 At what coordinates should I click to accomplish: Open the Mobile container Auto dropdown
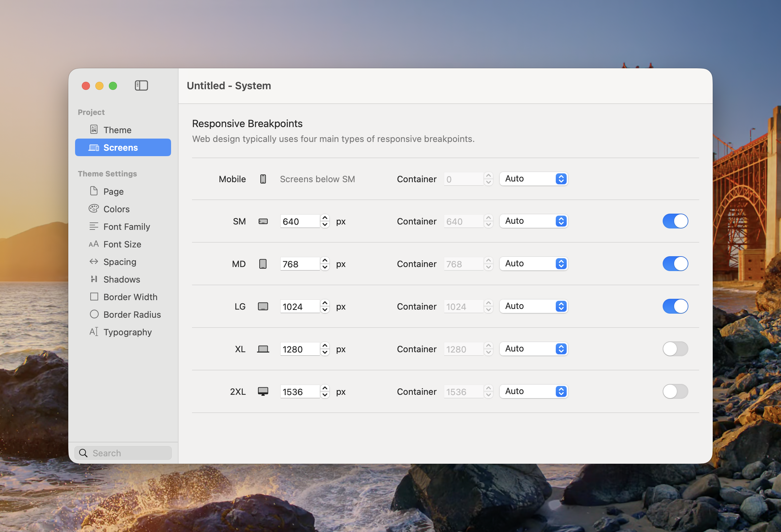[x=534, y=179]
